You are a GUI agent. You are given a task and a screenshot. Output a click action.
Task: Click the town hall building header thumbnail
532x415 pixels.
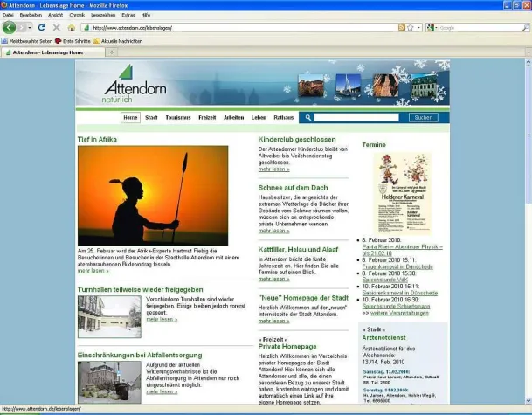coord(424,86)
